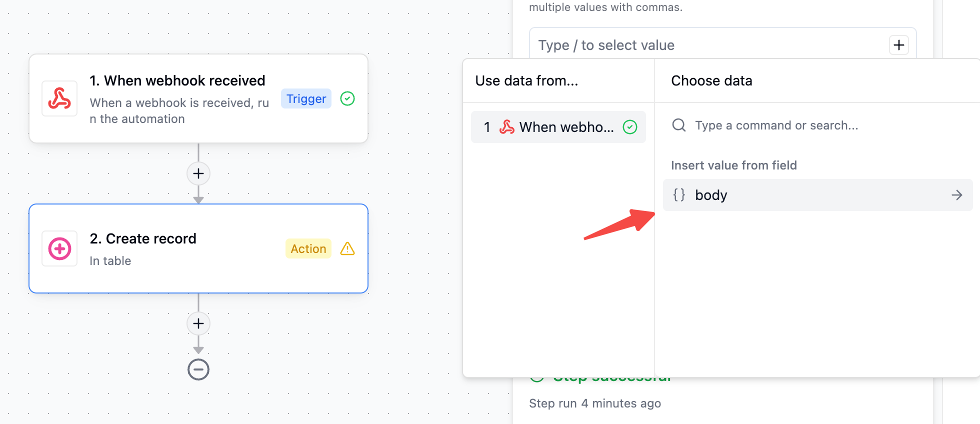Click the green check on webhook trigger card
980x424 pixels.
coord(347,98)
